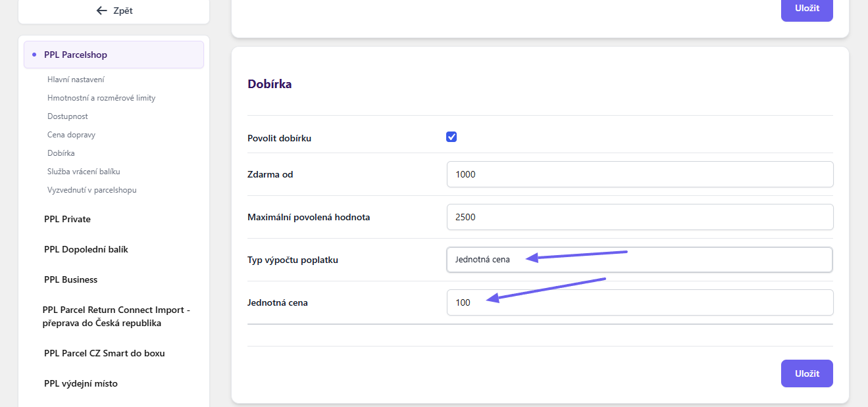Click the Jednotná cena field label

pyautogui.click(x=278, y=303)
